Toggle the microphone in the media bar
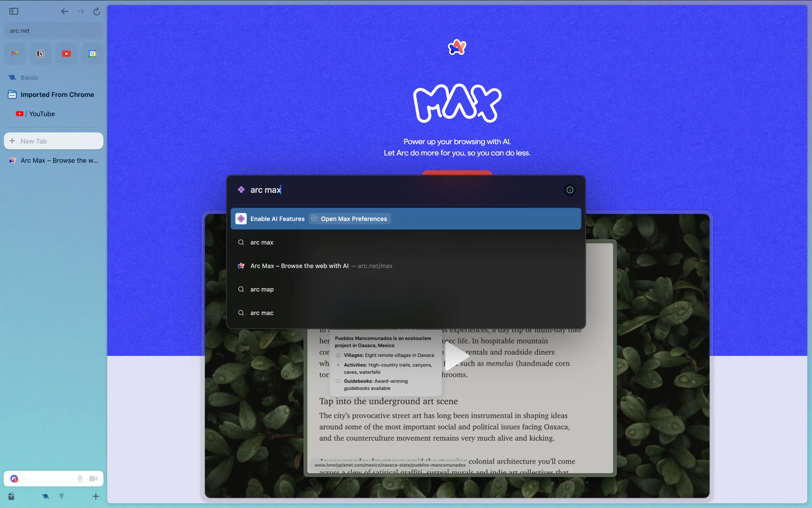 tap(80, 479)
